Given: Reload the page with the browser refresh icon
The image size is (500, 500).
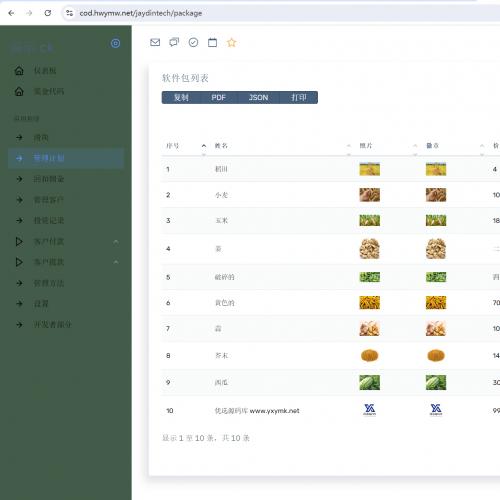Looking at the screenshot, I should 48,13.
